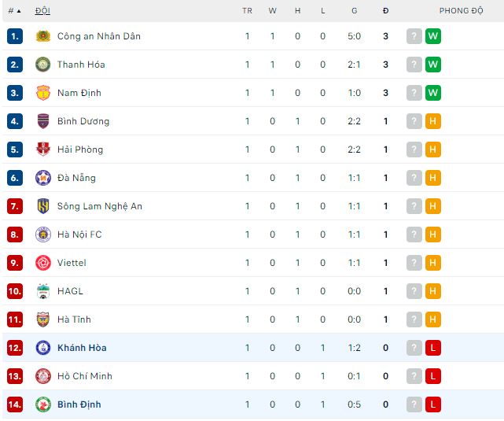The width and height of the screenshot is (504, 421).
Task: Click the Viettel club logo
Action: 43,263
